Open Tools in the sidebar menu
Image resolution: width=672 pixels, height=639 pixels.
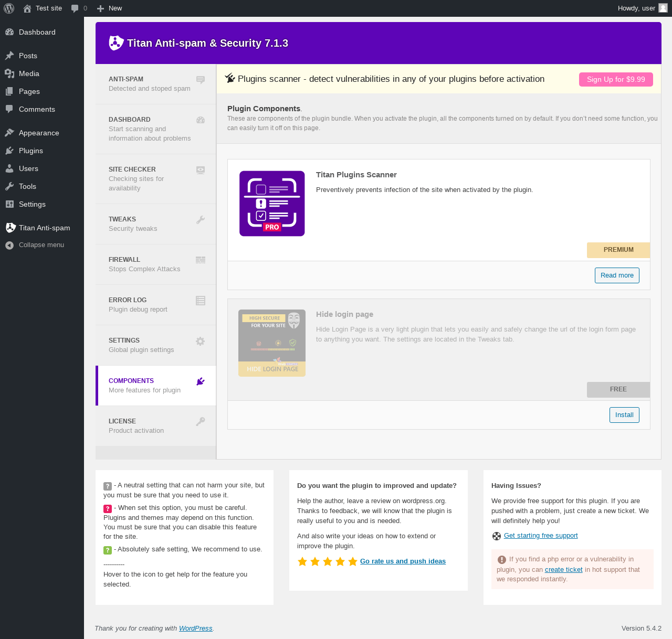42,186
